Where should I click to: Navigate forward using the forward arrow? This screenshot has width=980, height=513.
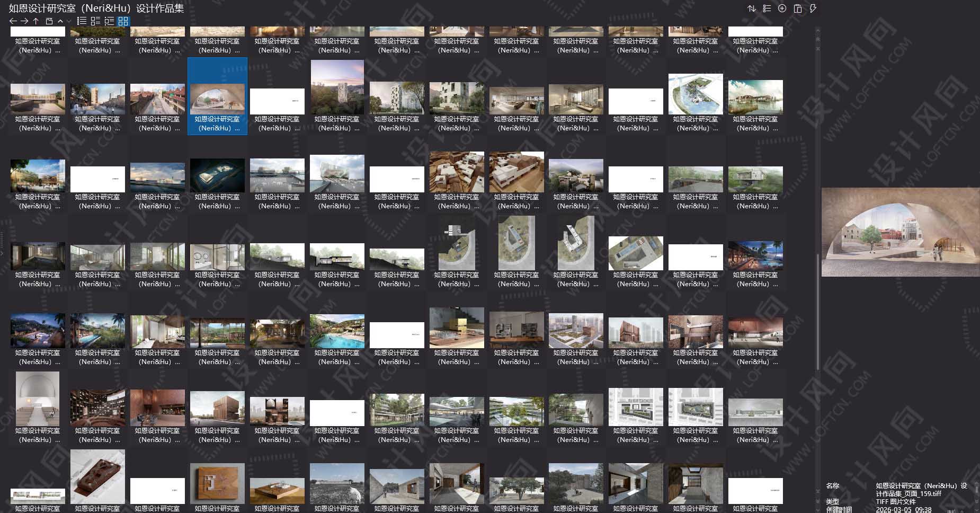pos(24,21)
